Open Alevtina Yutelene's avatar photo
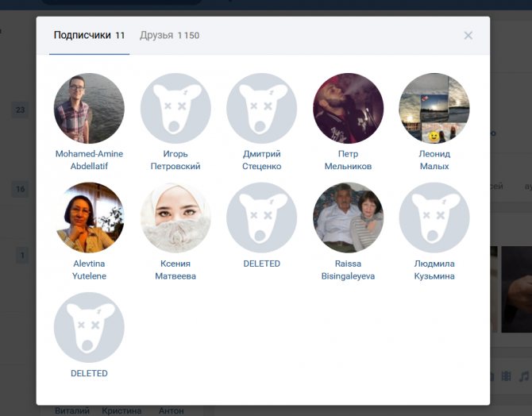 [89, 218]
